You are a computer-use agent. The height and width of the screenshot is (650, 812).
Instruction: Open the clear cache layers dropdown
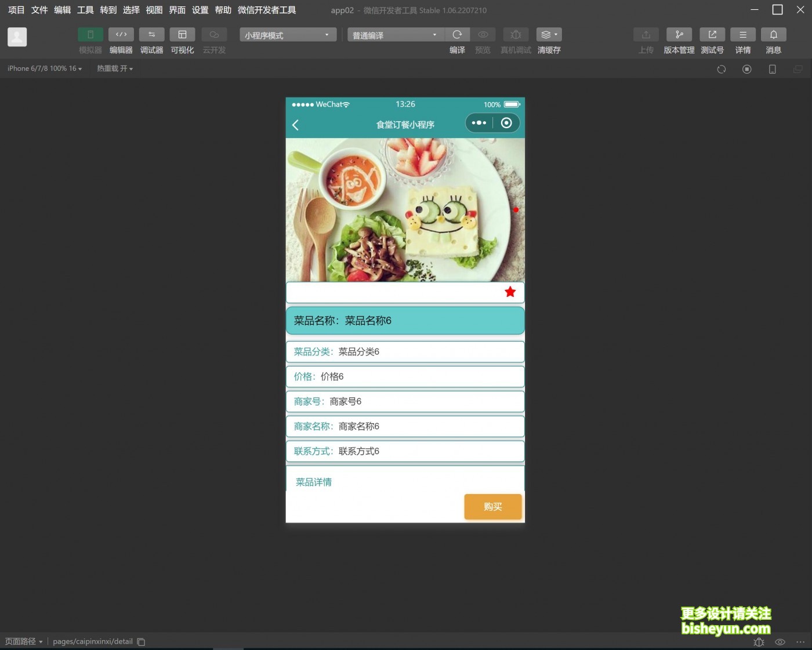(x=549, y=35)
